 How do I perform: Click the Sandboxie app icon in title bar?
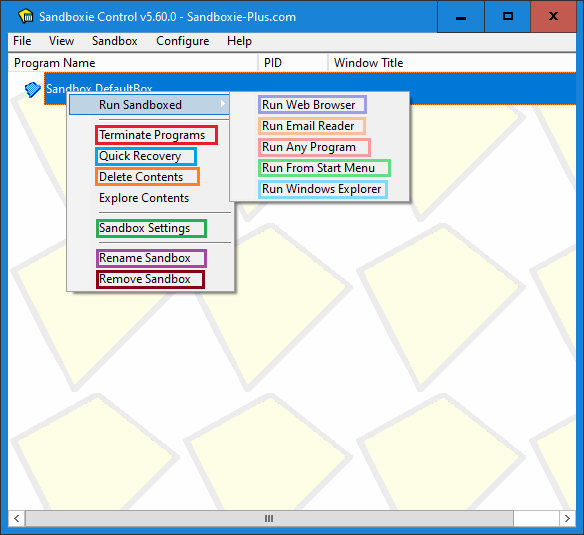click(x=25, y=17)
